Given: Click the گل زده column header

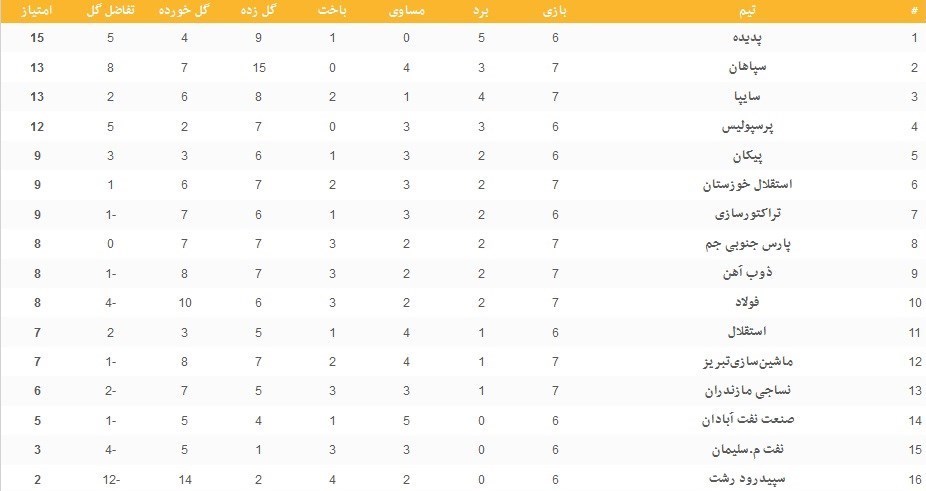Looking at the screenshot, I should point(259,11).
